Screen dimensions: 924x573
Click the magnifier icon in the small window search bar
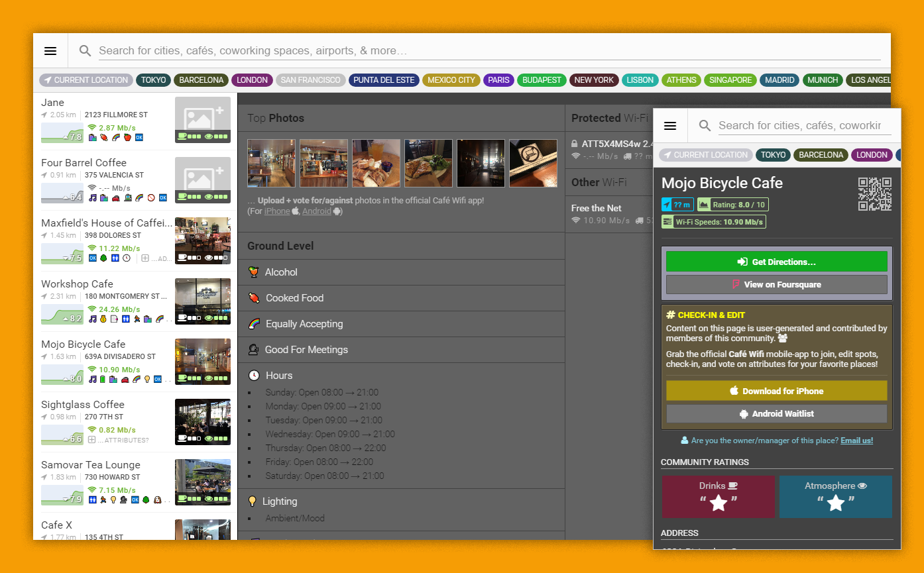705,126
